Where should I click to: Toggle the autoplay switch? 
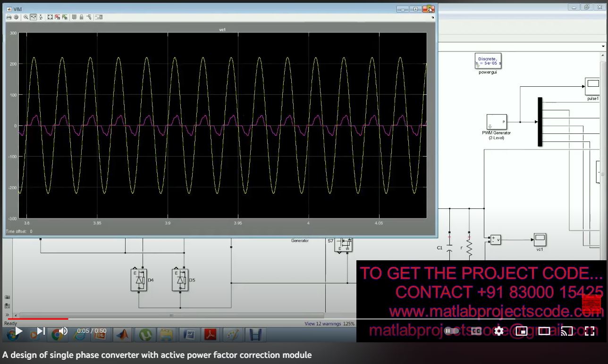click(451, 331)
